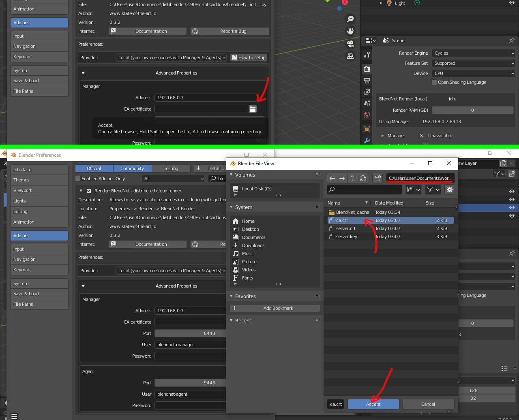Click the How to setup button
Viewport: 519px width, 420px height.
pyautogui.click(x=249, y=58)
